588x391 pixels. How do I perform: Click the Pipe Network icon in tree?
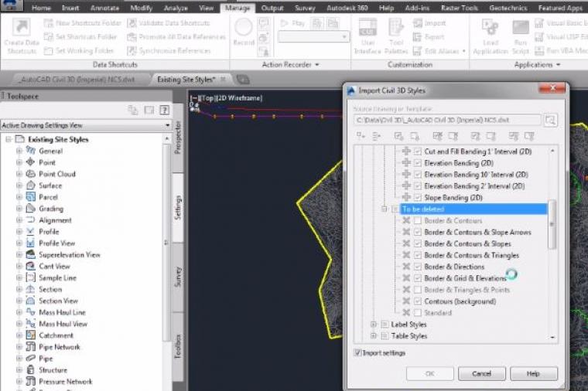(30, 347)
